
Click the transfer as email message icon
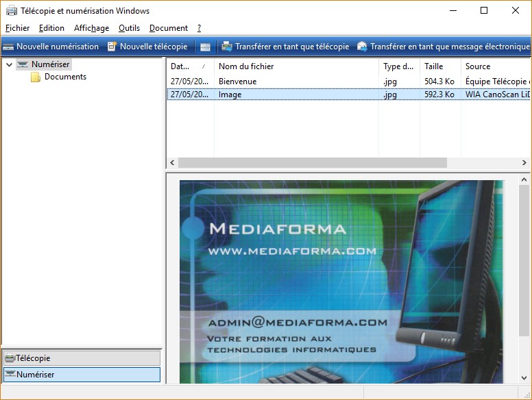click(x=362, y=47)
